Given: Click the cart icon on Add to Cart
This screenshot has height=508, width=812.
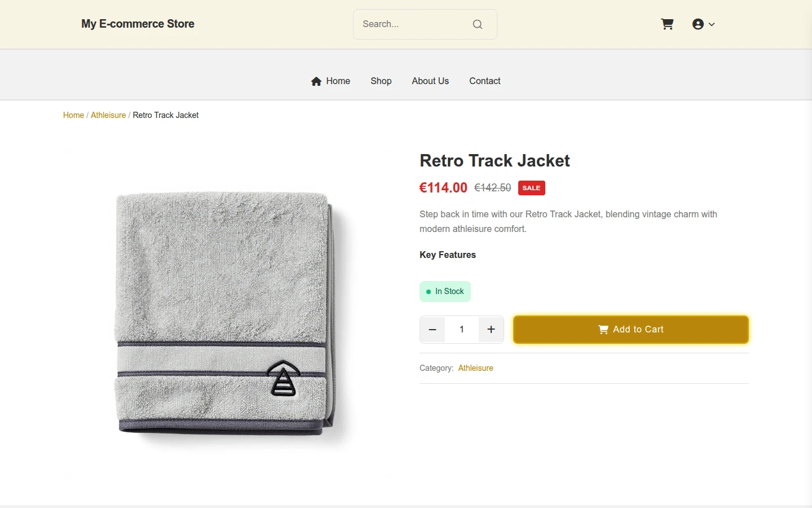Looking at the screenshot, I should (603, 330).
